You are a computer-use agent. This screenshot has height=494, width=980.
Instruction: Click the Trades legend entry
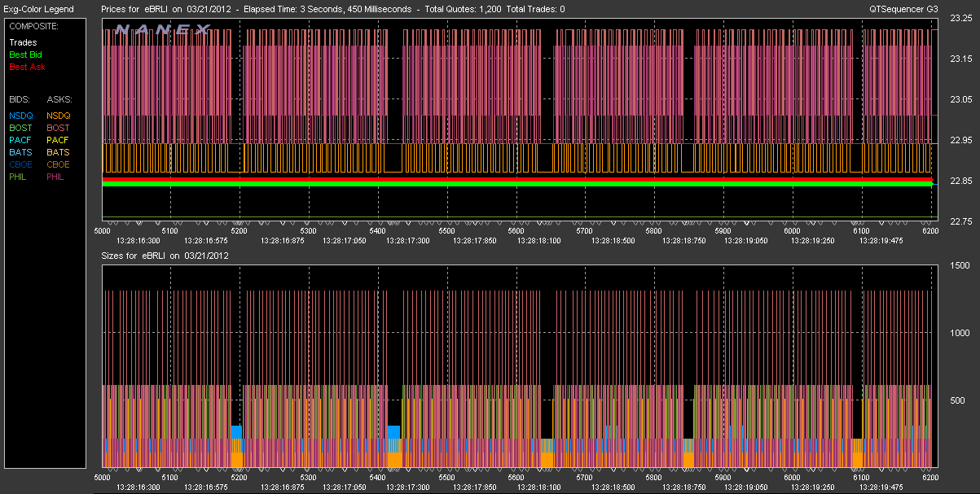pos(22,42)
